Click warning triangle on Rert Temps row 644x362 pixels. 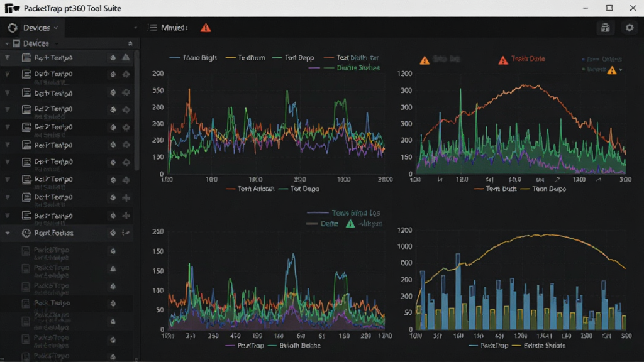(126, 57)
